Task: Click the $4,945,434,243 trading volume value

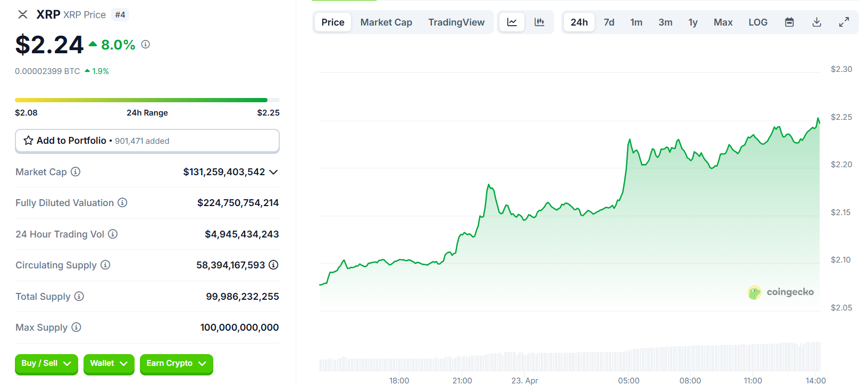Action: pos(241,234)
